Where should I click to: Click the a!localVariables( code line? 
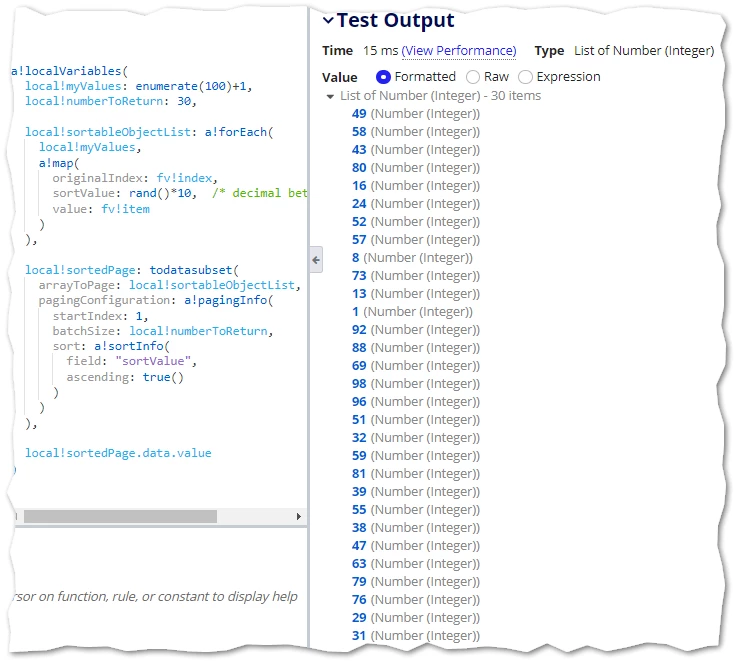coord(69,71)
